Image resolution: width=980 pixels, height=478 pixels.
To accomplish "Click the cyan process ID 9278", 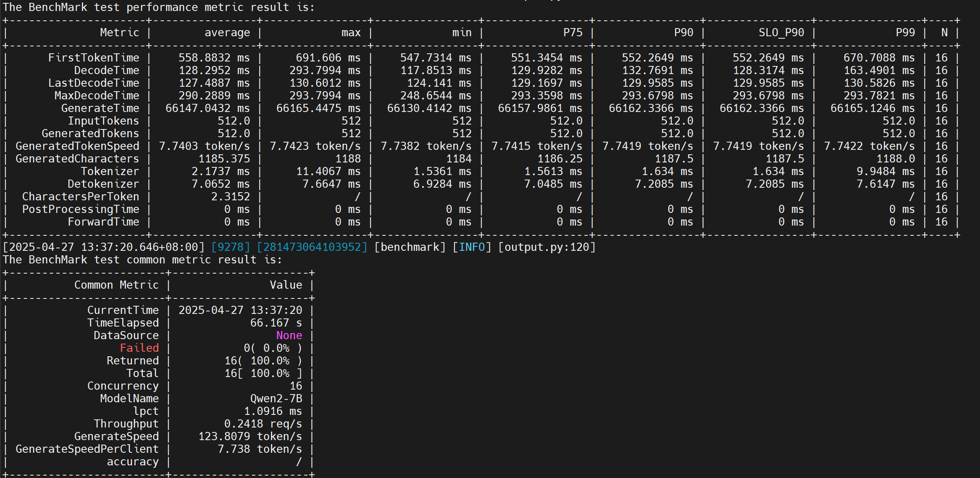I will (x=230, y=247).
